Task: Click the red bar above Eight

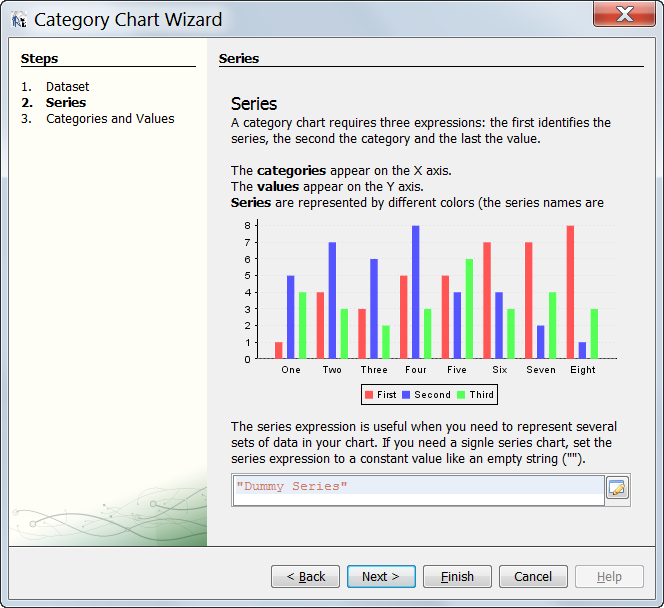Action: coord(570,292)
